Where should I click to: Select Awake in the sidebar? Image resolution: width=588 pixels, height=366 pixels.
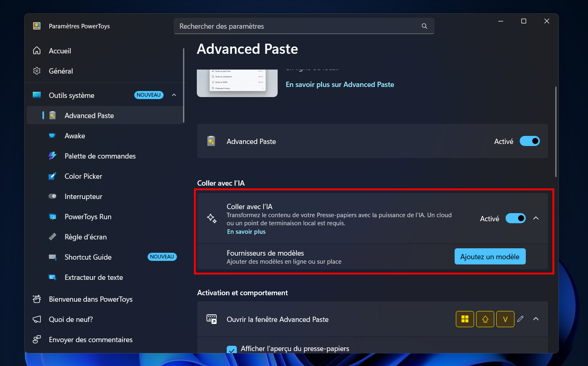[105, 135]
